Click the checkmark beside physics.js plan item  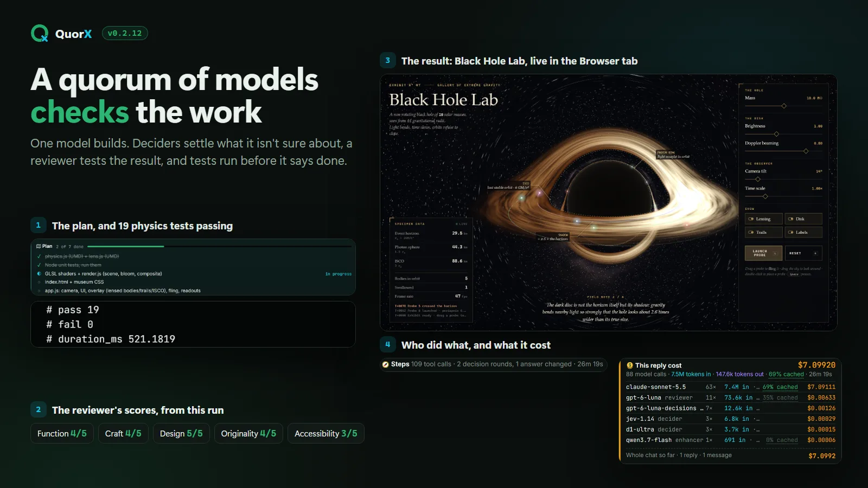point(39,256)
